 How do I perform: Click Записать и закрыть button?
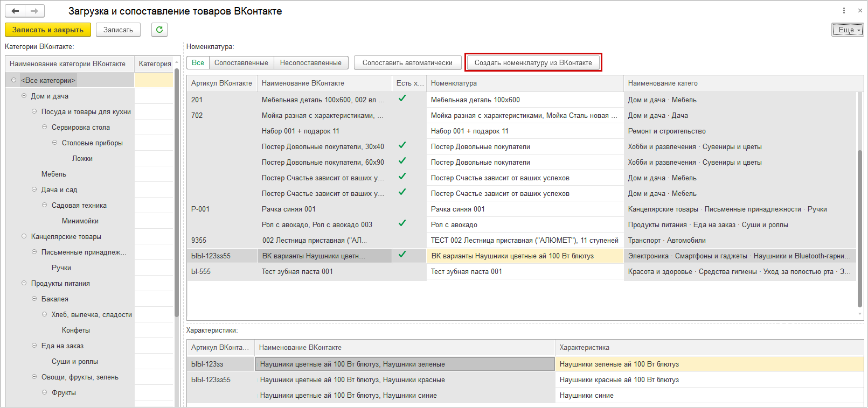pyautogui.click(x=48, y=30)
